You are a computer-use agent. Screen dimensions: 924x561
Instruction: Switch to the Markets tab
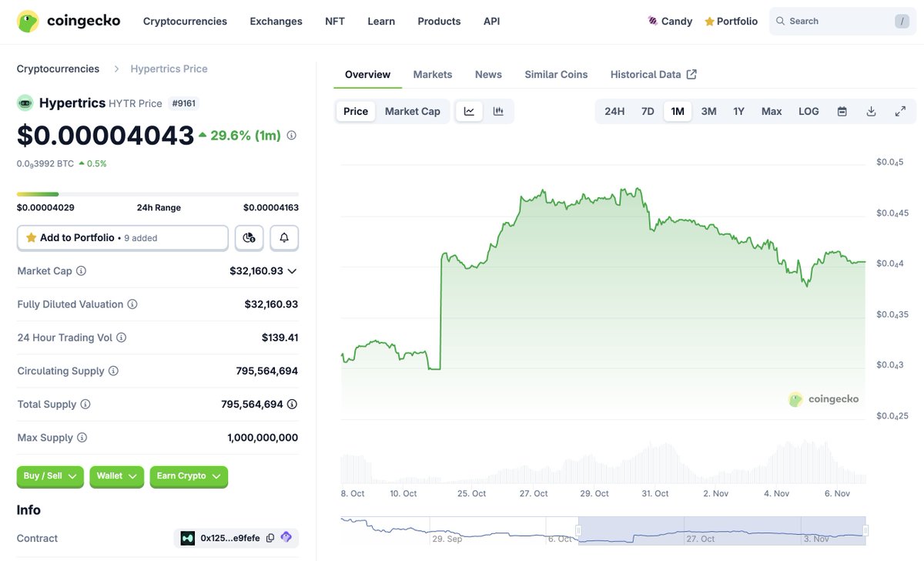433,75
